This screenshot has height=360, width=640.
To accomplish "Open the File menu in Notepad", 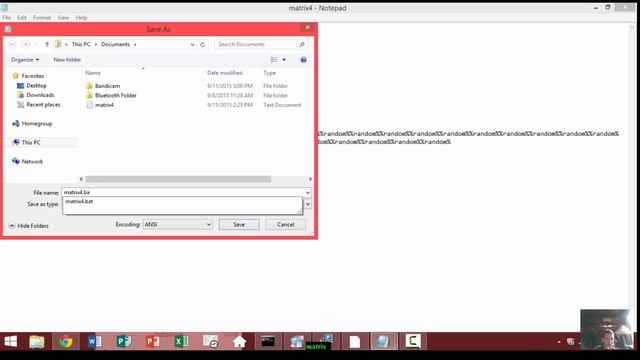I will click(x=7, y=18).
